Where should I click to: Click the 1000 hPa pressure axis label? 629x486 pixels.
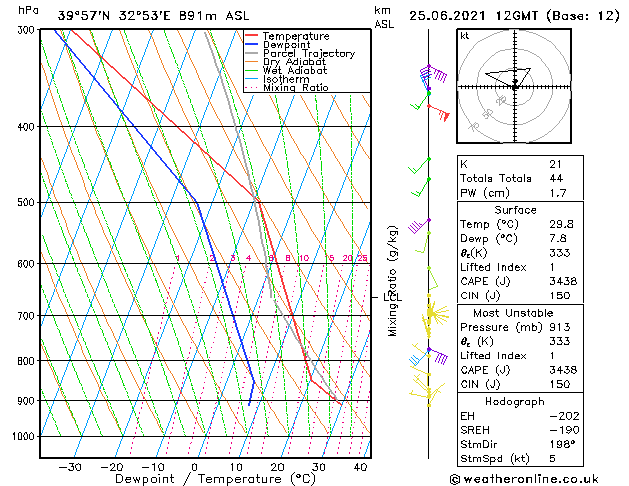26,436
